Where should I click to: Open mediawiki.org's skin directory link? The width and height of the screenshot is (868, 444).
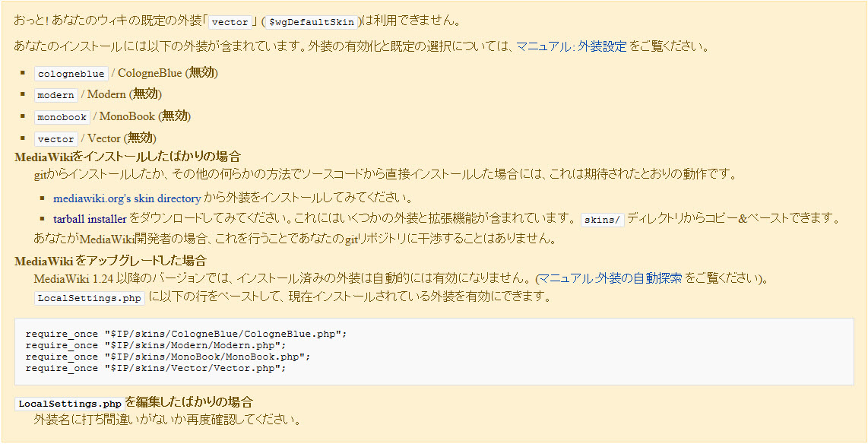coord(127,198)
